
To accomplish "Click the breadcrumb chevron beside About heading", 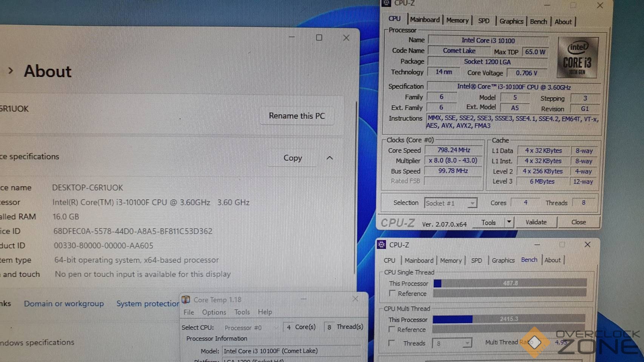I will point(11,71).
